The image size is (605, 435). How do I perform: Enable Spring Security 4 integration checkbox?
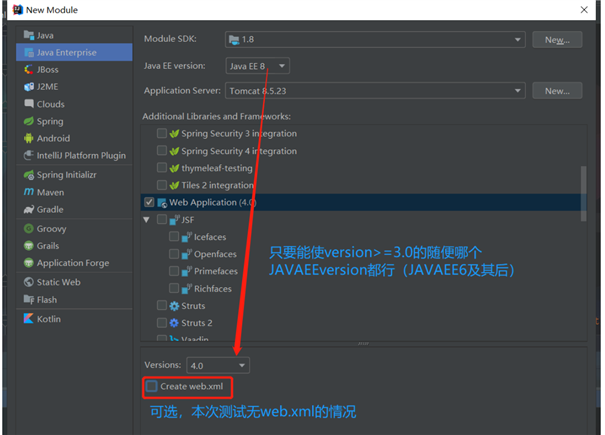pyautogui.click(x=162, y=151)
